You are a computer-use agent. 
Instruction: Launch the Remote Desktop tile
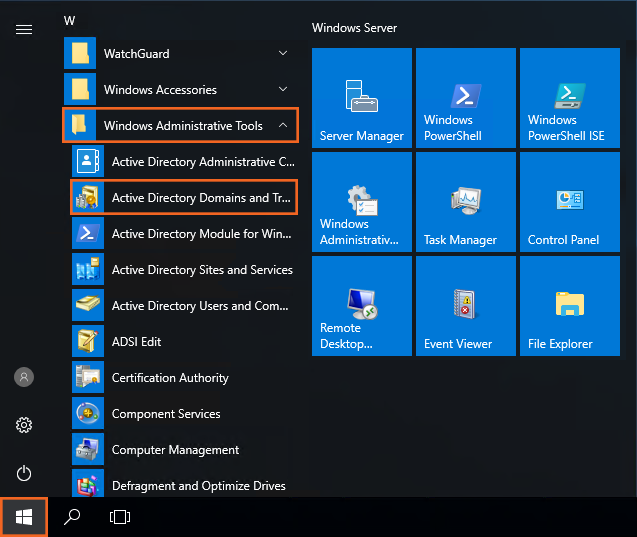point(361,306)
